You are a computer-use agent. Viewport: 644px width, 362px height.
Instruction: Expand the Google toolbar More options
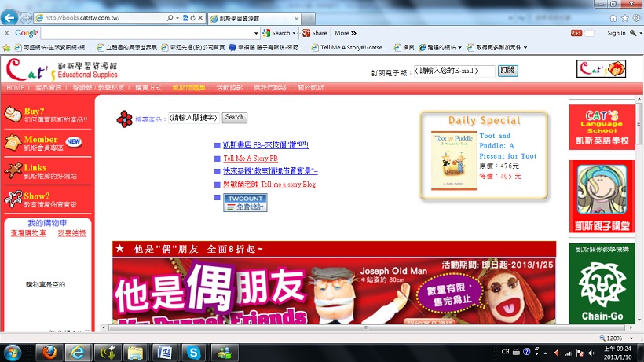pos(345,33)
